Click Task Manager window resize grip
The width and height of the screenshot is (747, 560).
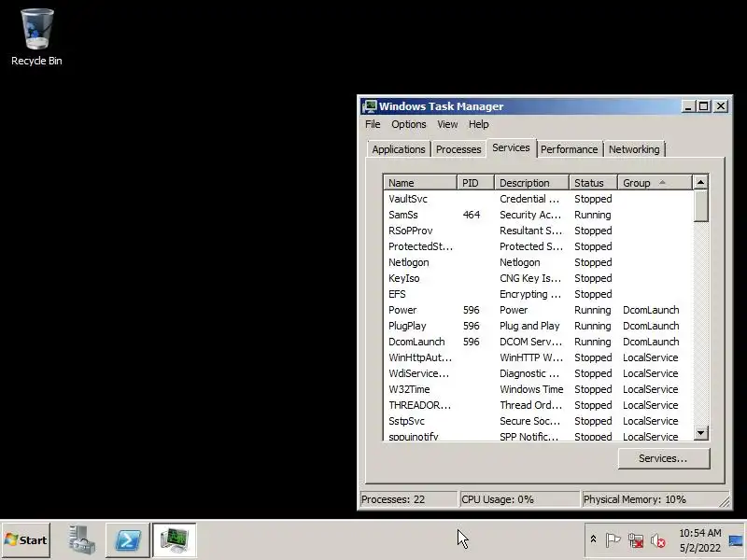(725, 502)
